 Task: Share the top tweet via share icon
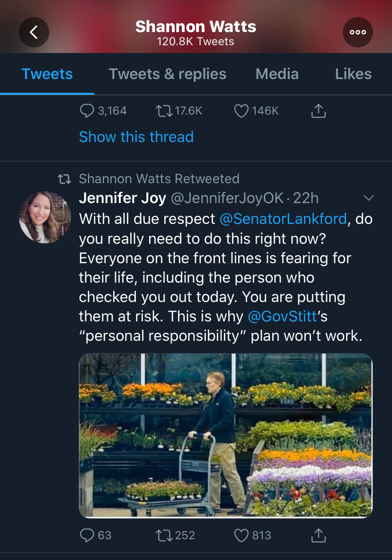point(319,111)
